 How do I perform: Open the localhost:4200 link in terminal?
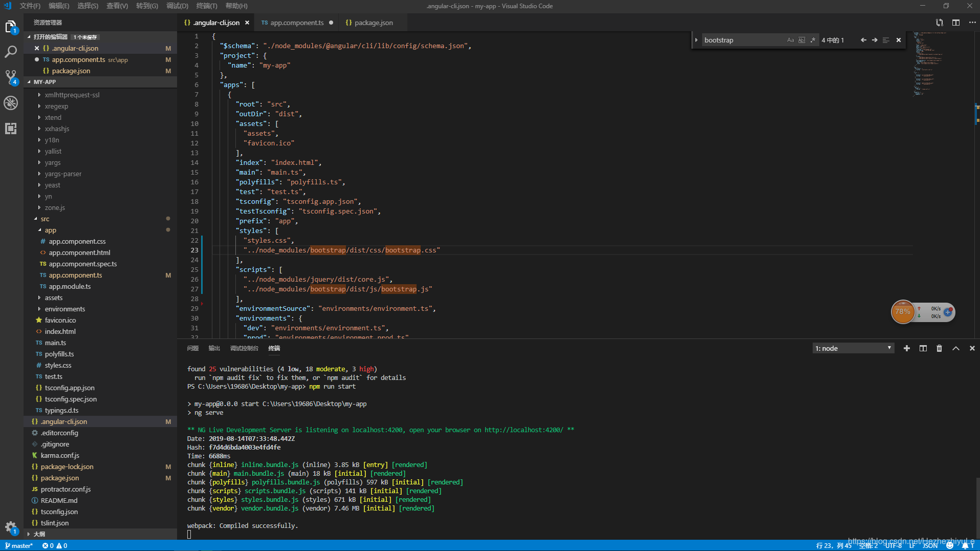[524, 430]
